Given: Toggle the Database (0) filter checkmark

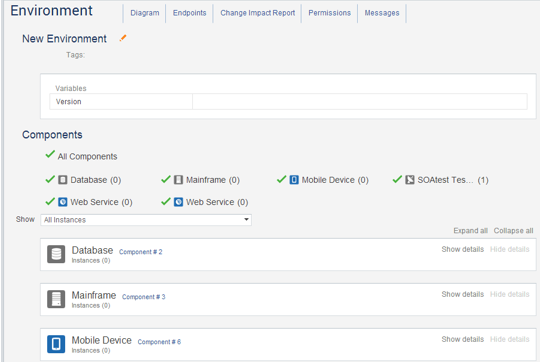Looking at the screenshot, I should point(50,179).
